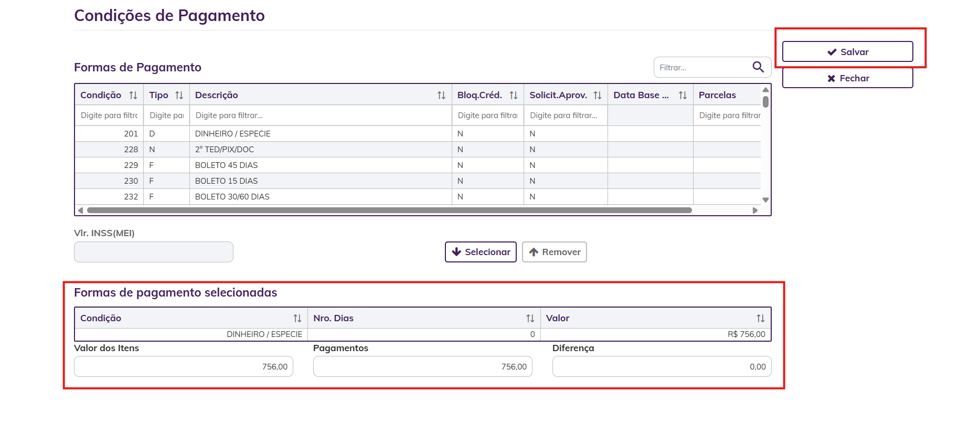Select the DINHEIRO / ESPECIE row 201

pos(418,134)
